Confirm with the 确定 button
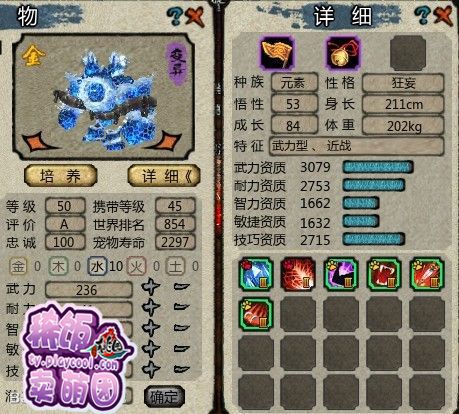Viewport: 459px width, 414px height. pos(163,396)
